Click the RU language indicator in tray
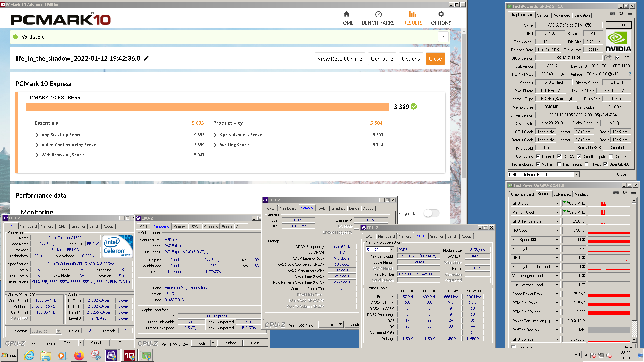The image size is (644, 362). click(577, 355)
